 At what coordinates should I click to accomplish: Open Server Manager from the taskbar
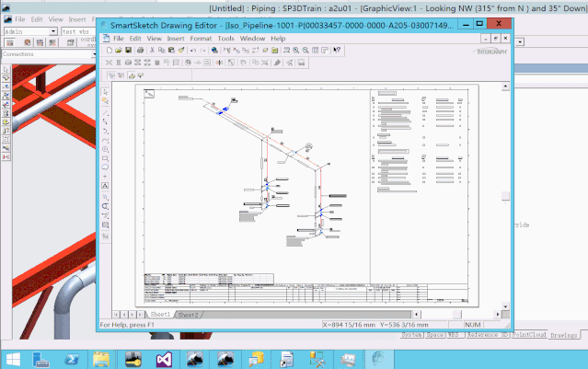(40, 360)
